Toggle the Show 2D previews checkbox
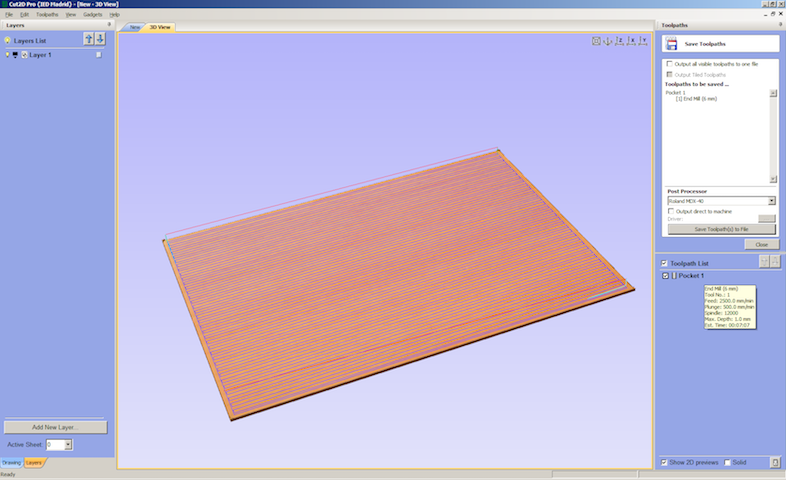 (664, 462)
